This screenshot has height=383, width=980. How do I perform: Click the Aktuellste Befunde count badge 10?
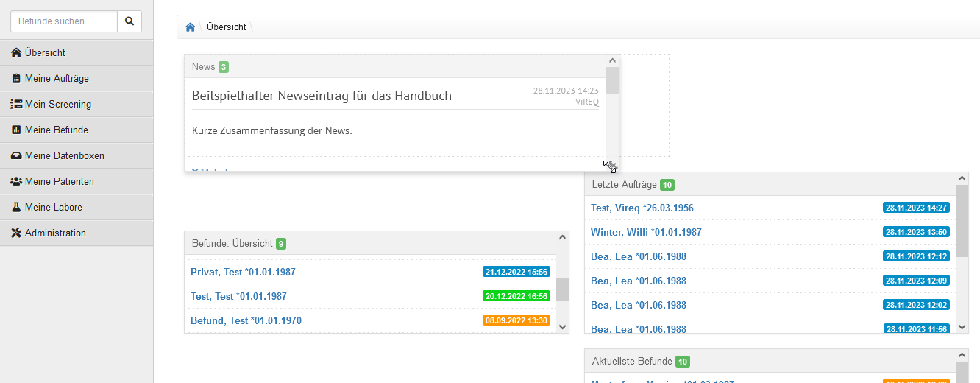[683, 362]
